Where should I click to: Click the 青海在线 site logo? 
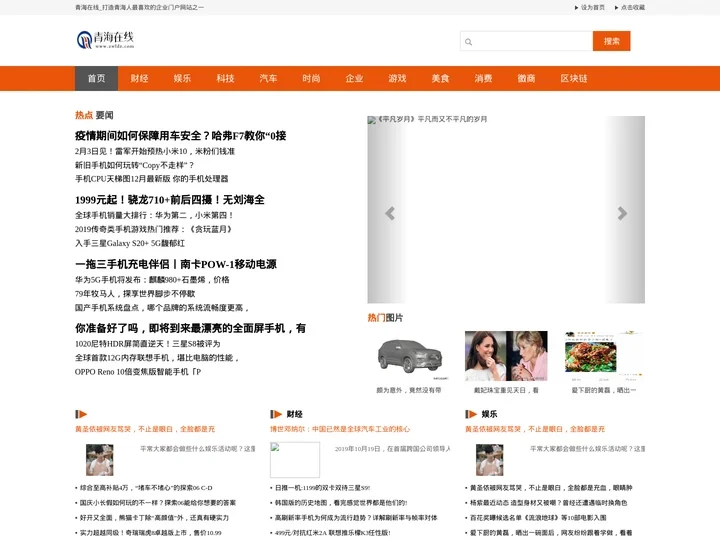105,39
